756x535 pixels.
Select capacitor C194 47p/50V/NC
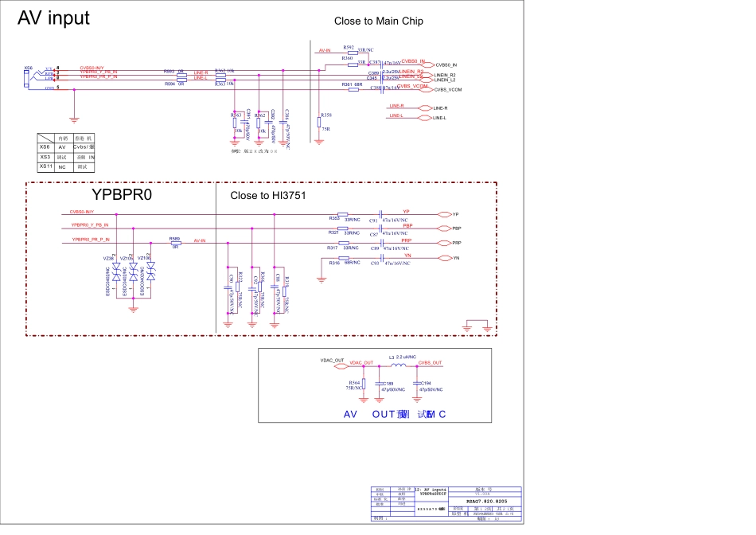pyautogui.click(x=417, y=384)
